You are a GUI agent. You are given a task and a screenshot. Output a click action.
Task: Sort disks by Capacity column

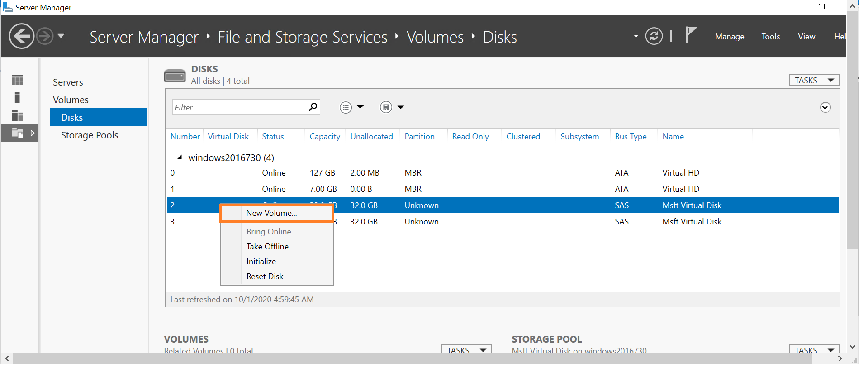[x=324, y=137]
